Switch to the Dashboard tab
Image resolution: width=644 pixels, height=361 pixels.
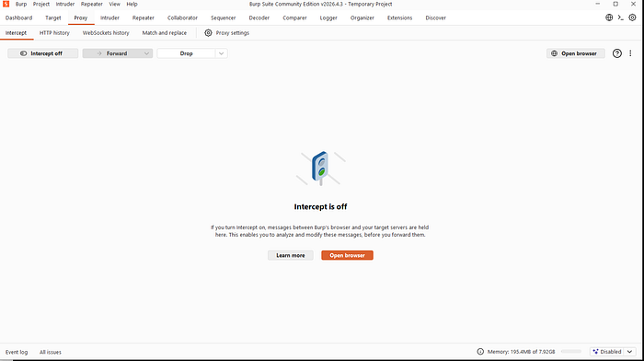pos(19,17)
